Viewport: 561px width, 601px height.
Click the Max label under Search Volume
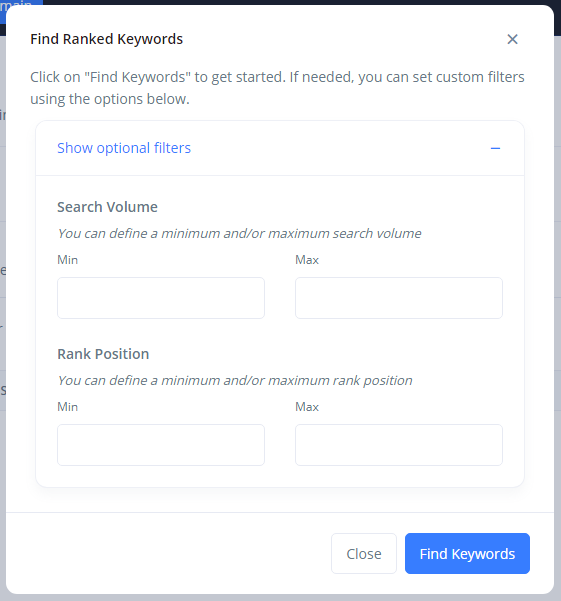pos(307,260)
